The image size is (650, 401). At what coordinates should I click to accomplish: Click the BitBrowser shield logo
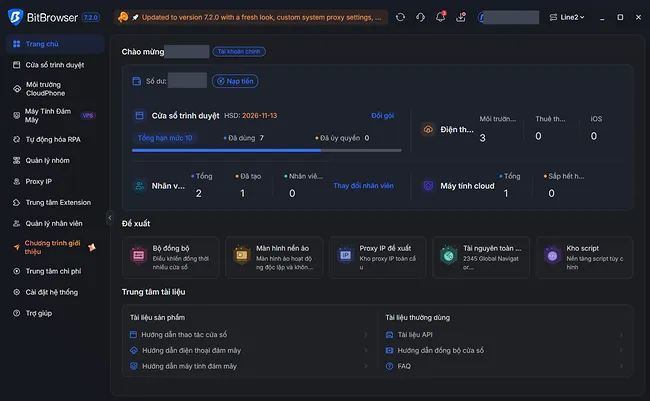click(15, 17)
